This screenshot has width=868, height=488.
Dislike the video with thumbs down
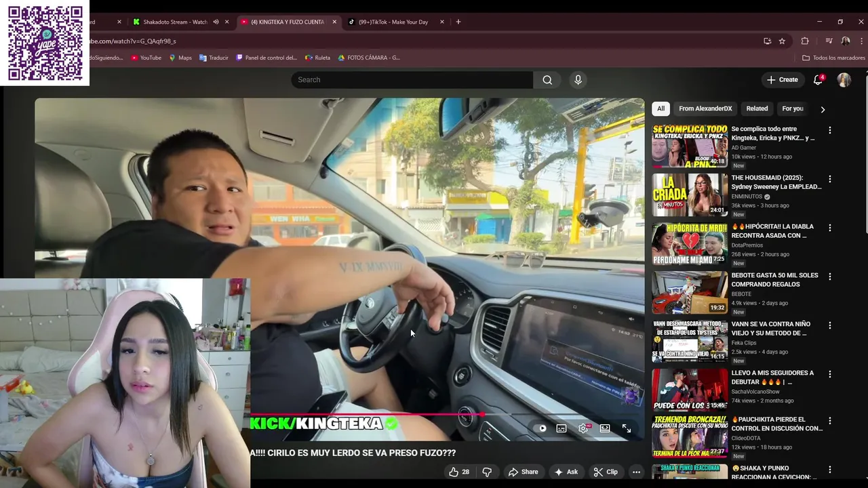(x=487, y=472)
